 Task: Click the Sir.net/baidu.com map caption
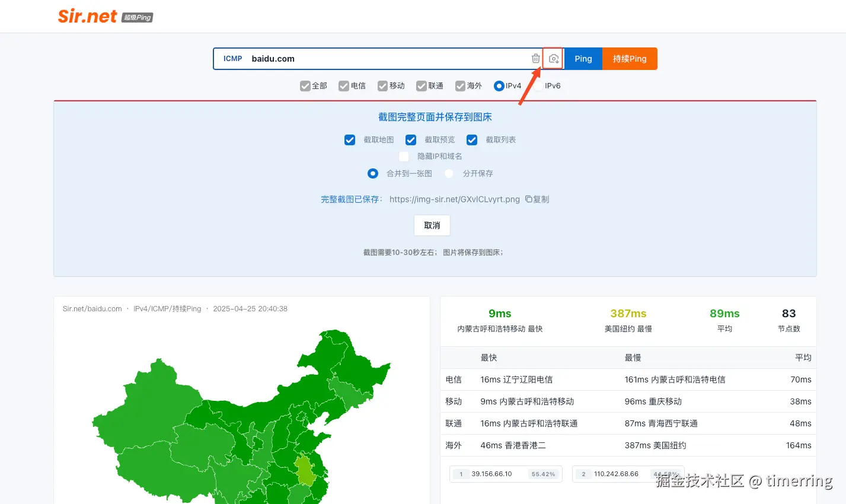(x=92, y=309)
